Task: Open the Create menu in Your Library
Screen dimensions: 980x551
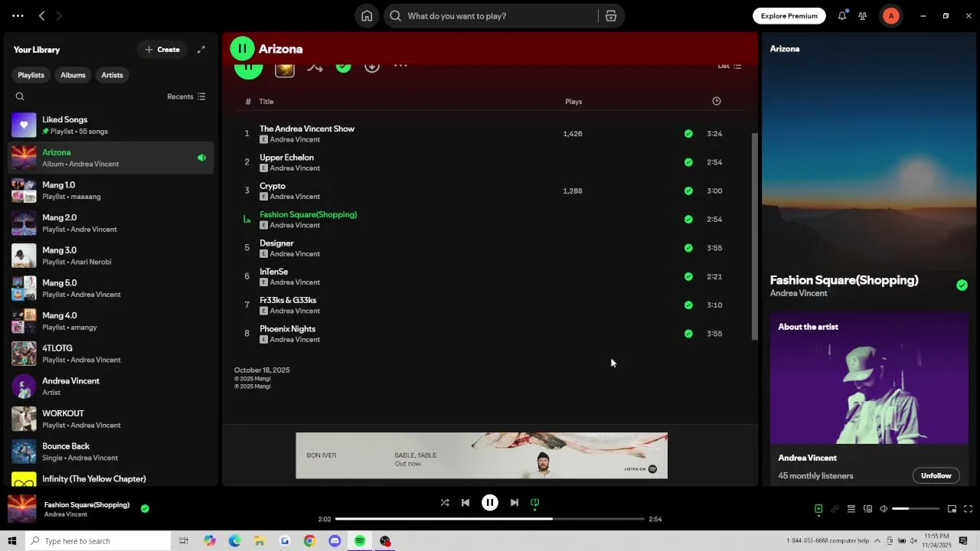Action: [x=162, y=50]
